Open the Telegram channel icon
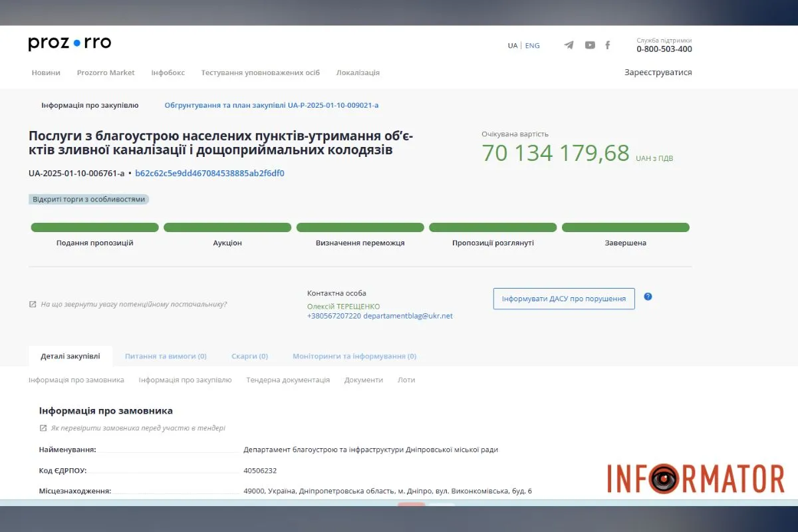Image resolution: width=798 pixels, height=532 pixels. click(569, 45)
